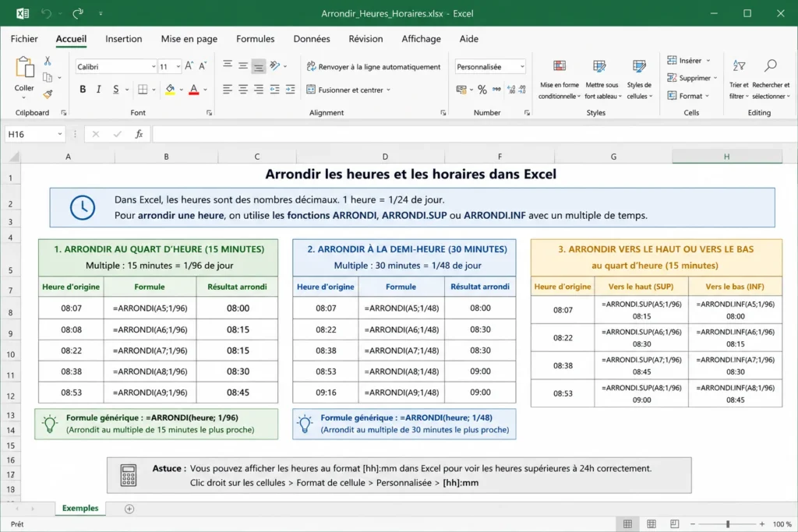The width and height of the screenshot is (798, 532).
Task: Open the Trier et filtrer menu
Action: (739, 79)
